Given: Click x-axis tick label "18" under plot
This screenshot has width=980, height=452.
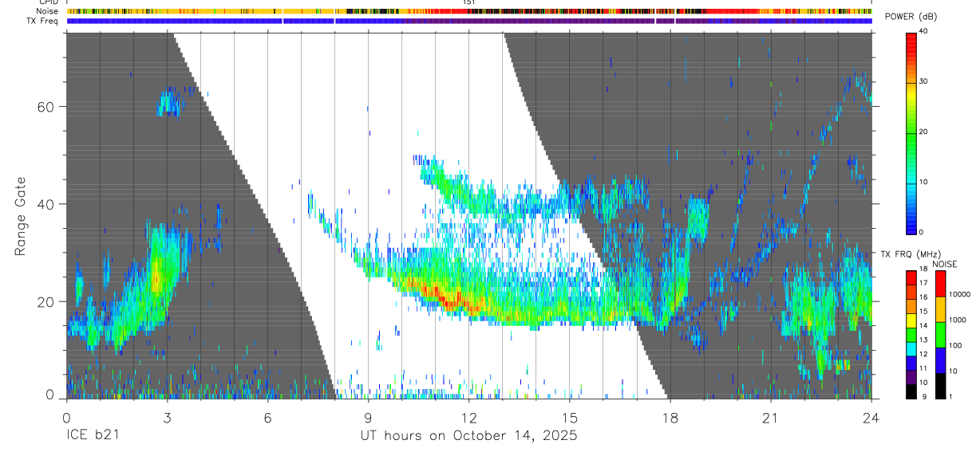Looking at the screenshot, I should coord(670,418).
